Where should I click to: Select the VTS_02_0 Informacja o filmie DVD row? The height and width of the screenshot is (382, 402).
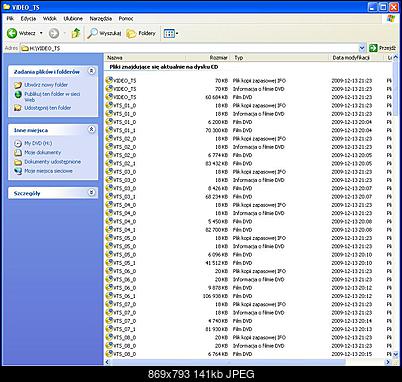click(248, 147)
